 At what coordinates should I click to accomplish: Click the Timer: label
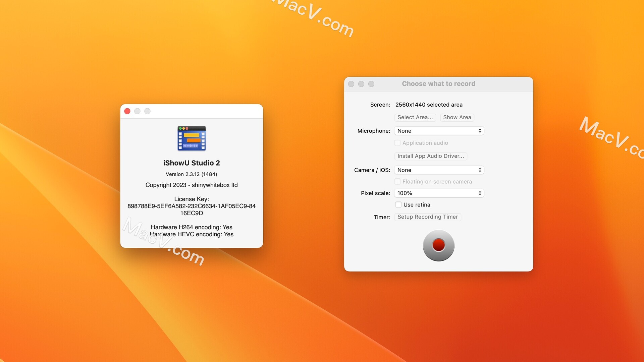tap(382, 217)
